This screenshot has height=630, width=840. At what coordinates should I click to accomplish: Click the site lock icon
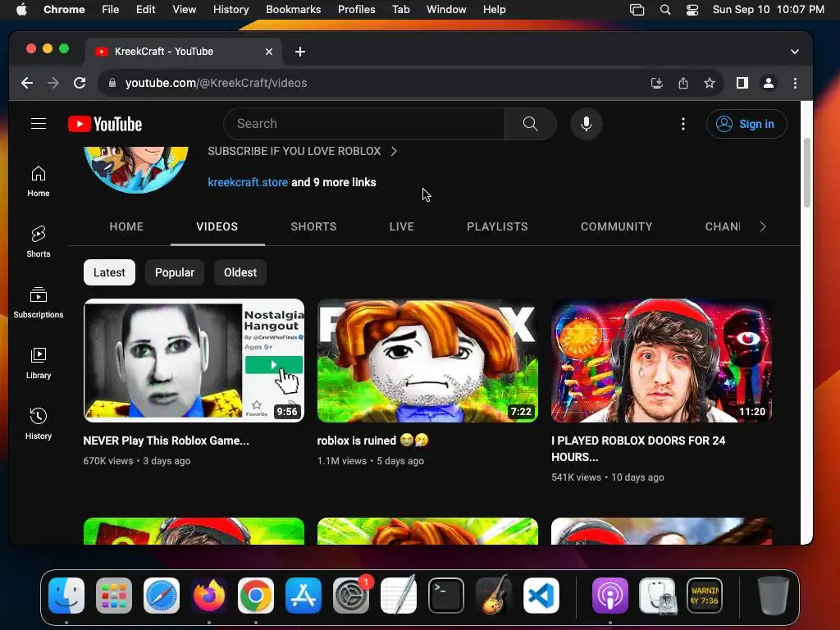pos(112,83)
